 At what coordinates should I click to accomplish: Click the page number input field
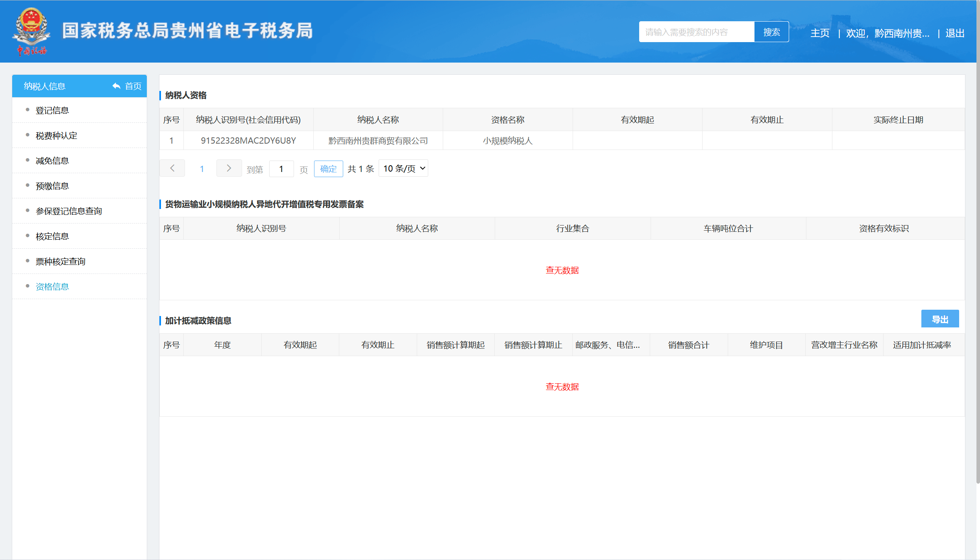[x=281, y=169]
